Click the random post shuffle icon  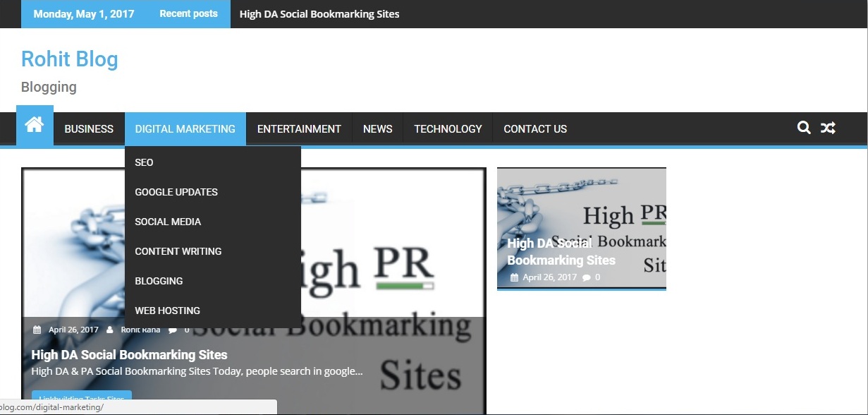[828, 128]
